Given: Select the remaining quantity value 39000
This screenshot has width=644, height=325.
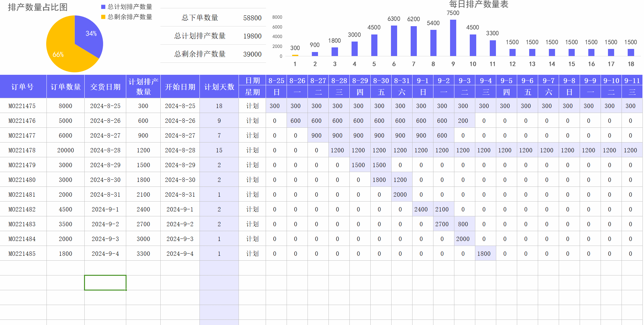Looking at the screenshot, I should (252, 54).
